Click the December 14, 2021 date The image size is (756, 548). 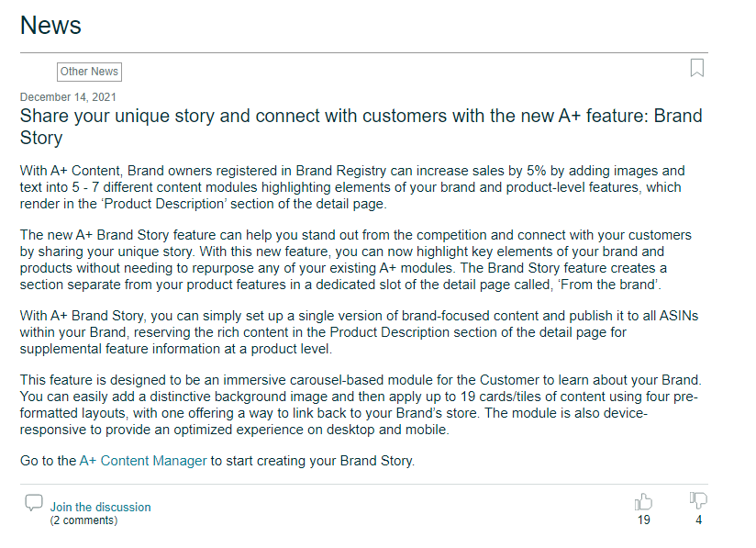[x=68, y=97]
